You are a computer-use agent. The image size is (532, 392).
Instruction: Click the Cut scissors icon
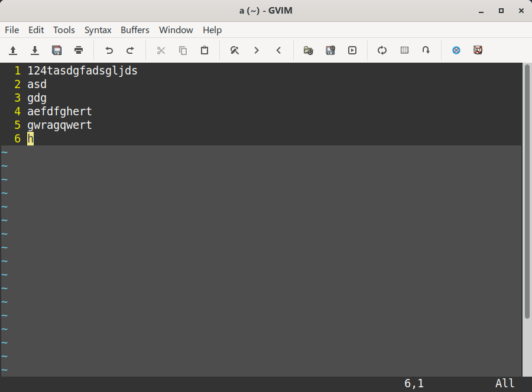(x=161, y=51)
